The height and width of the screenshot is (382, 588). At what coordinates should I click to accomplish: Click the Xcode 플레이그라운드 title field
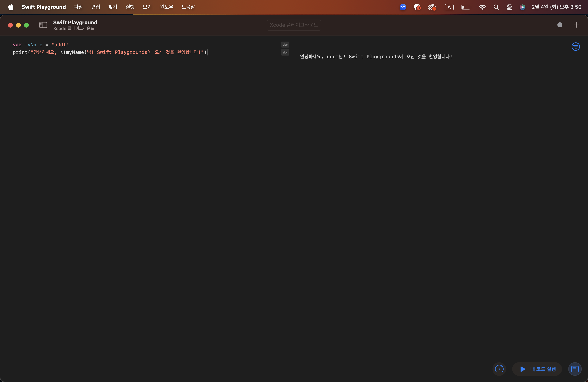(x=294, y=25)
